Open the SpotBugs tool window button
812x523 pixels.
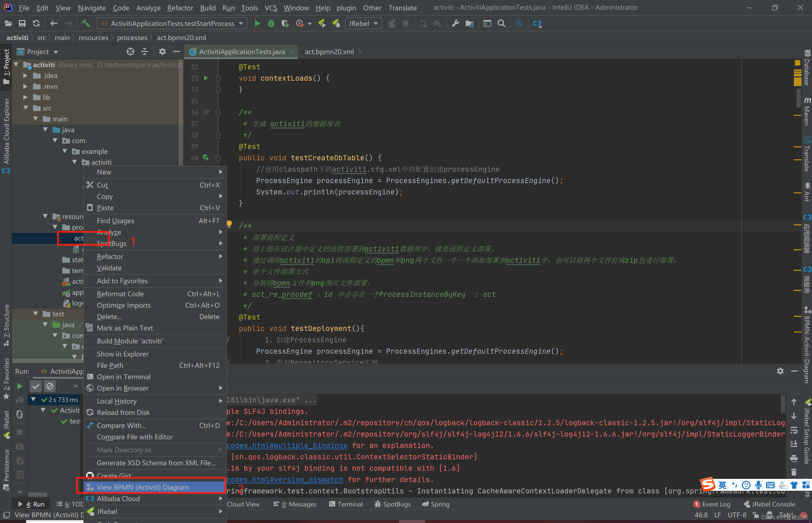click(x=392, y=504)
